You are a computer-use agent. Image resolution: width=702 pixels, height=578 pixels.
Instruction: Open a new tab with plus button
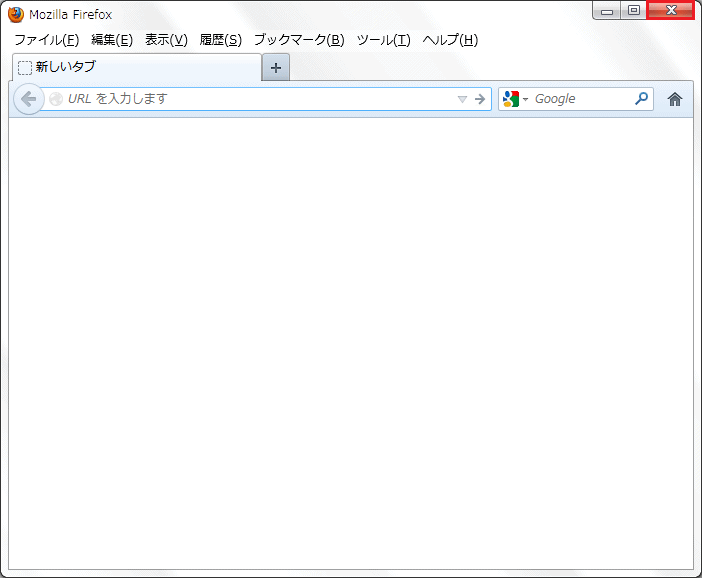276,68
